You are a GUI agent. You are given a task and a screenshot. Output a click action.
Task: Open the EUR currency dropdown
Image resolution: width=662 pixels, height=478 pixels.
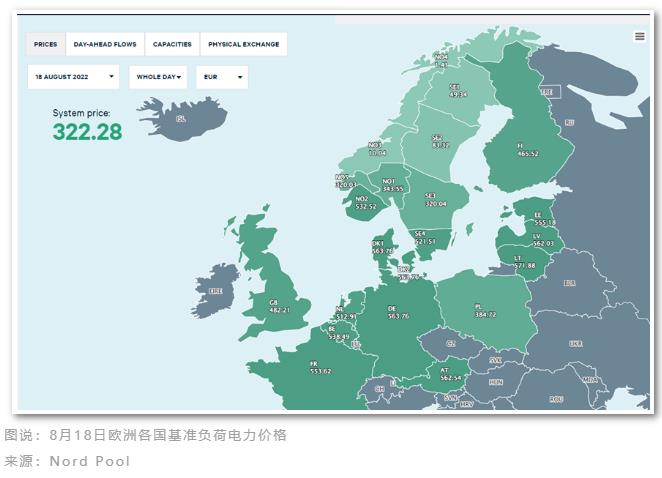pyautogui.click(x=222, y=77)
